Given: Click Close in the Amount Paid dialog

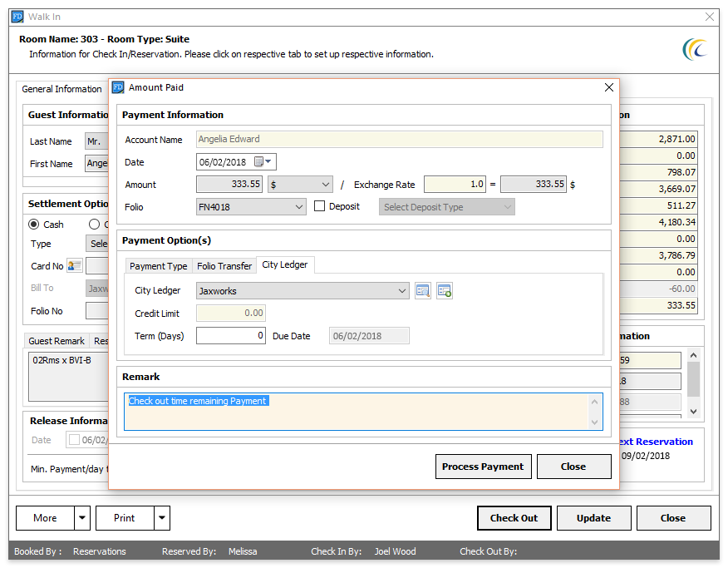Looking at the screenshot, I should point(573,467).
